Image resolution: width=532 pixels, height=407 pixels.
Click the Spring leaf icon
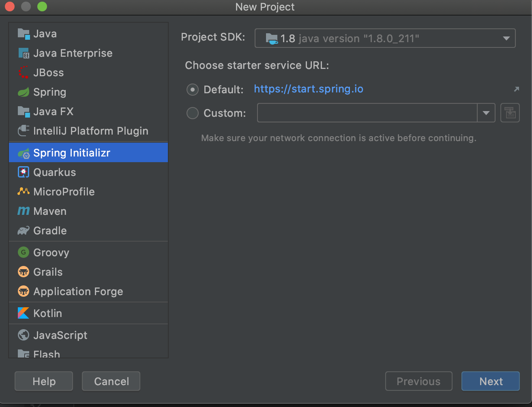point(24,92)
